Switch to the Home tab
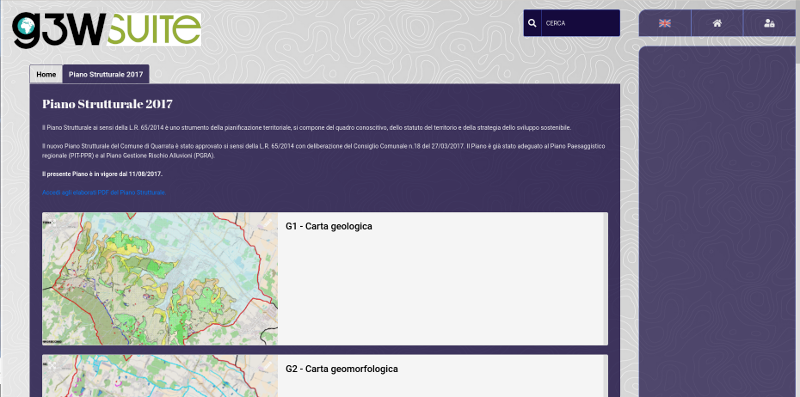Viewport: 800px width, 397px height. (x=46, y=75)
